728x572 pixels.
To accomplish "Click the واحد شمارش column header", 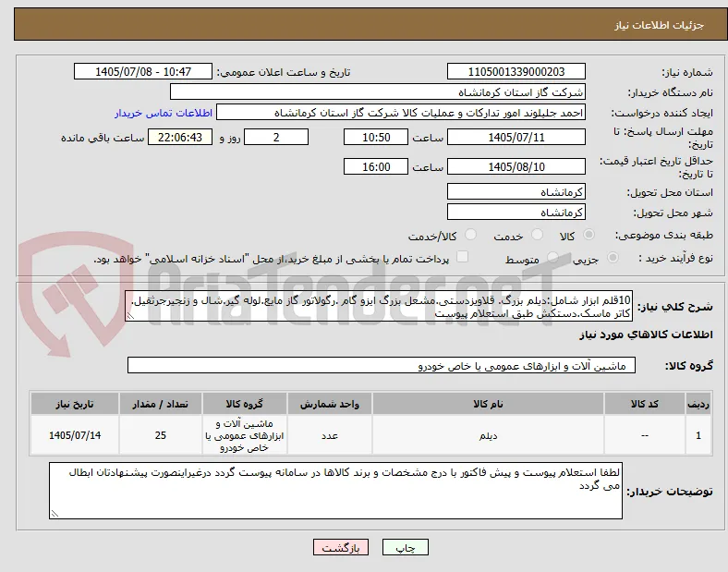I will [x=329, y=404].
